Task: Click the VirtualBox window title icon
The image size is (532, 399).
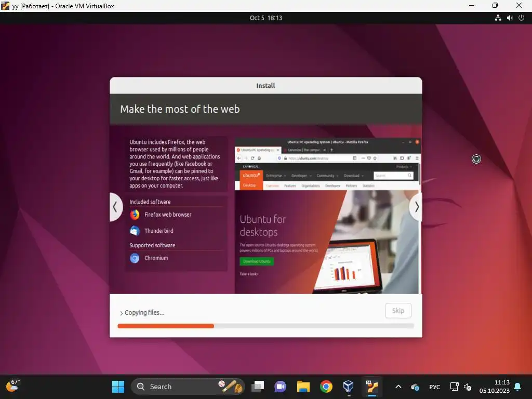Action: [x=5, y=5]
